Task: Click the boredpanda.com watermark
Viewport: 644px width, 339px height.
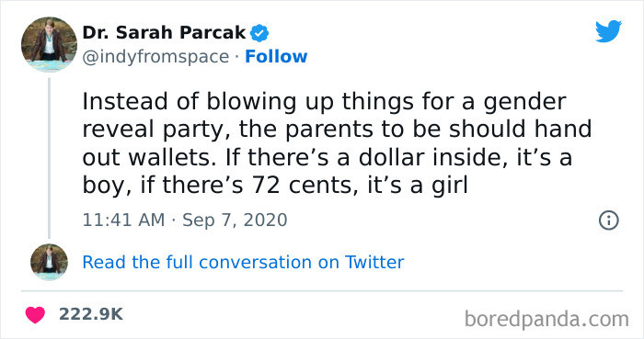Action: point(546,319)
